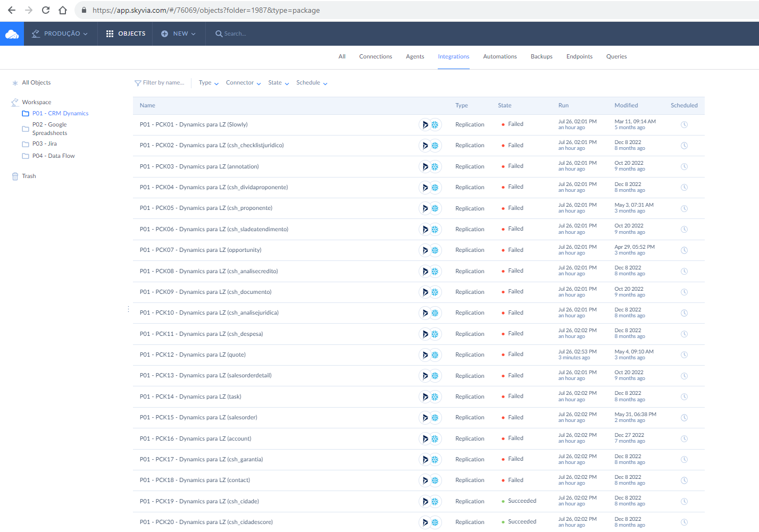
Task: Click Failed status in PCK14 row
Action: (515, 396)
